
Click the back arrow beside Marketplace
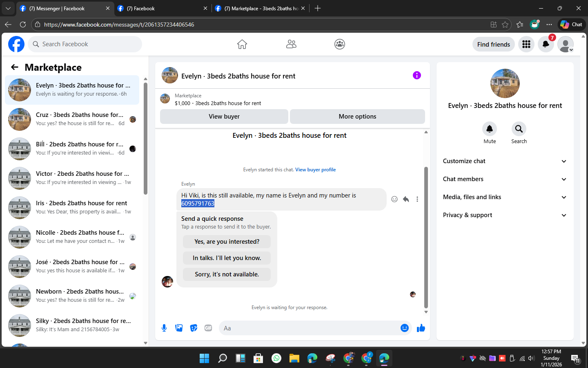[x=15, y=67]
